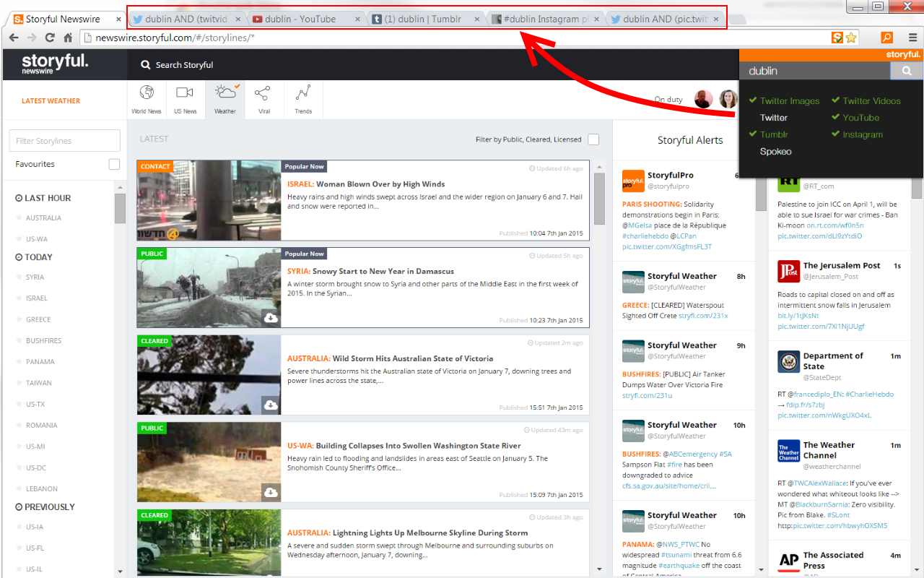Open The Weather Channel avatar
The height and width of the screenshot is (578, 924).
click(x=788, y=451)
